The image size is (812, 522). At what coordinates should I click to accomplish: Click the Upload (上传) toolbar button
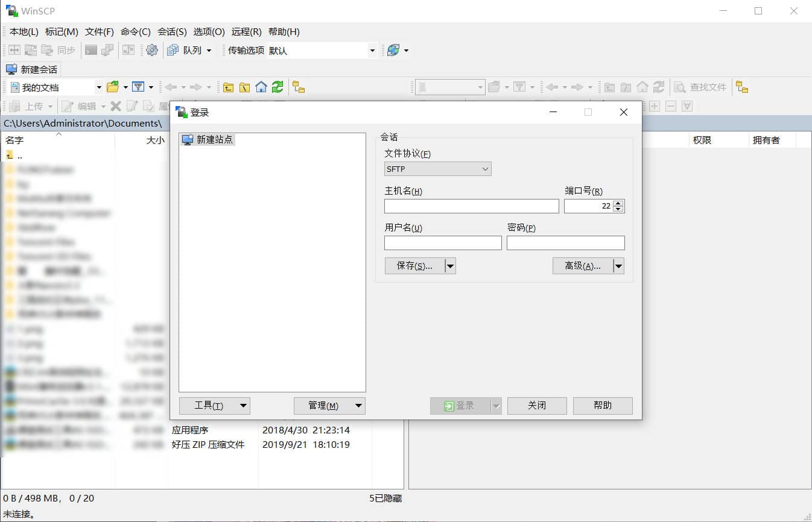[x=27, y=106]
